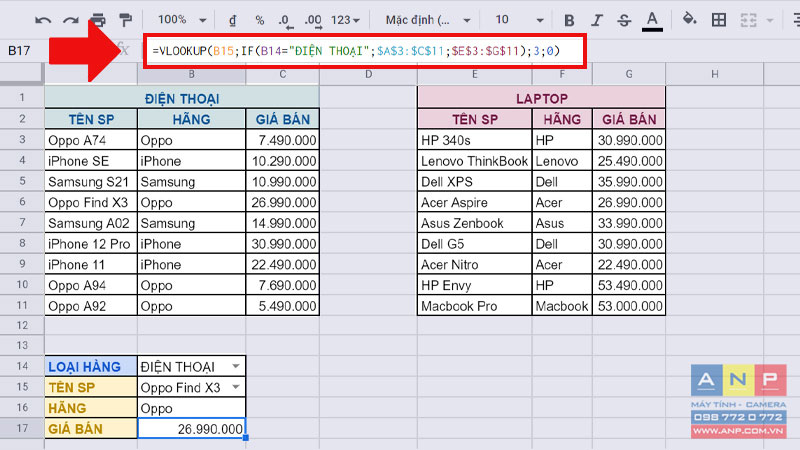Select column D header
Image resolution: width=800 pixels, height=450 pixels.
click(368, 74)
